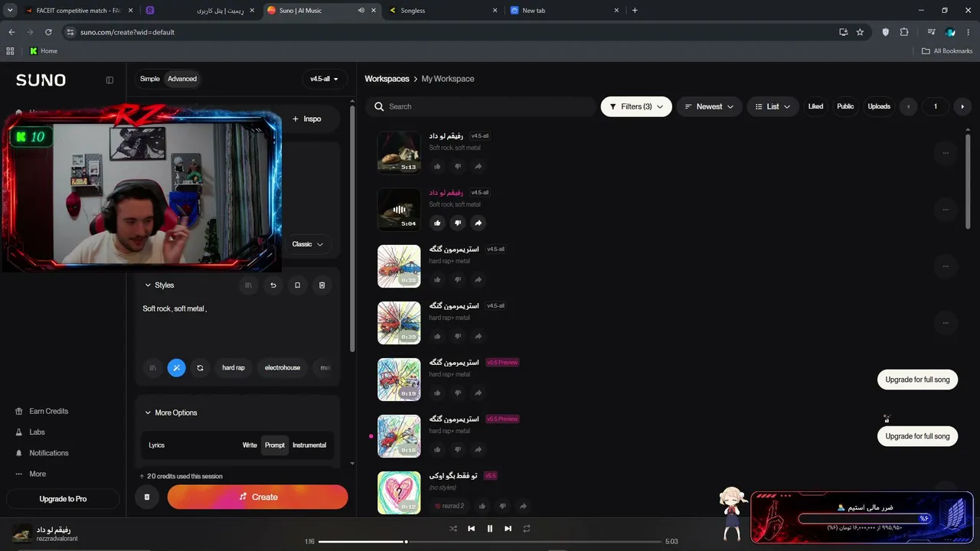Click Upgrade to Pro
The width and height of the screenshot is (980, 551).
point(63,499)
